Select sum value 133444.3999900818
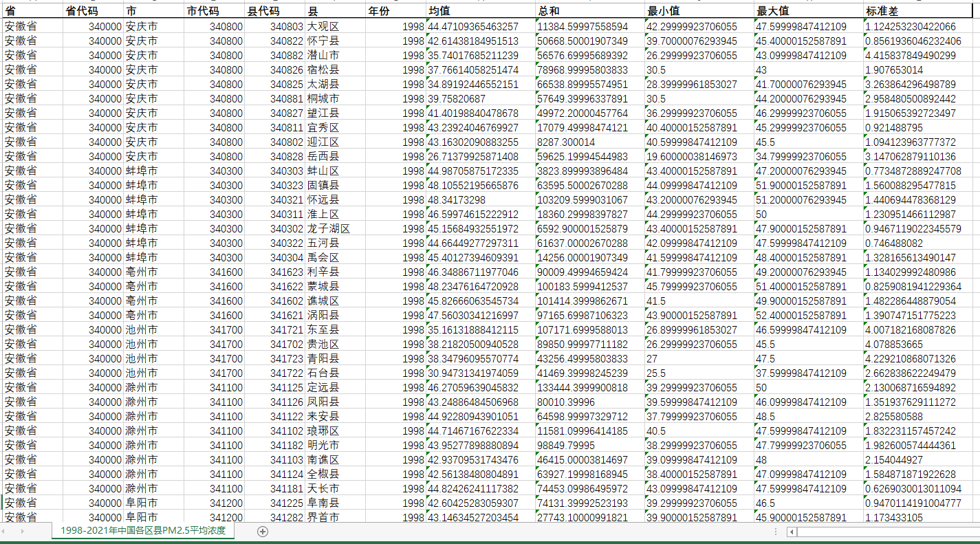 click(590, 387)
